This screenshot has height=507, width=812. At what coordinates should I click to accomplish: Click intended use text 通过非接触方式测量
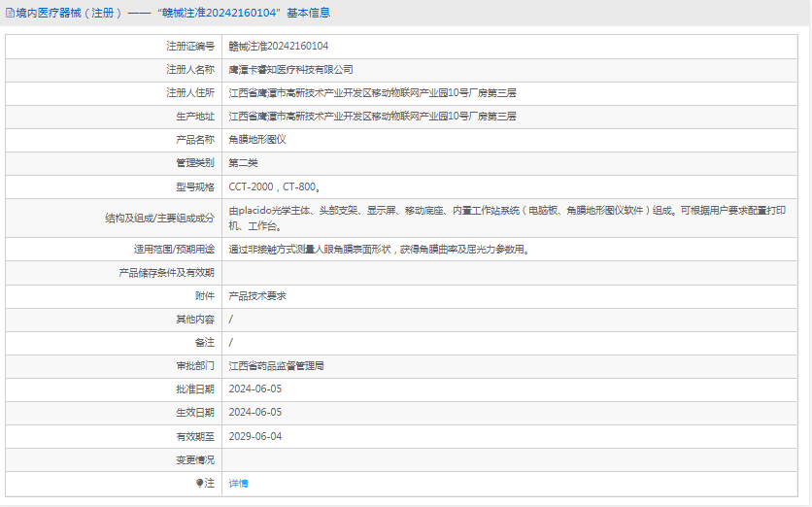tap(379, 250)
